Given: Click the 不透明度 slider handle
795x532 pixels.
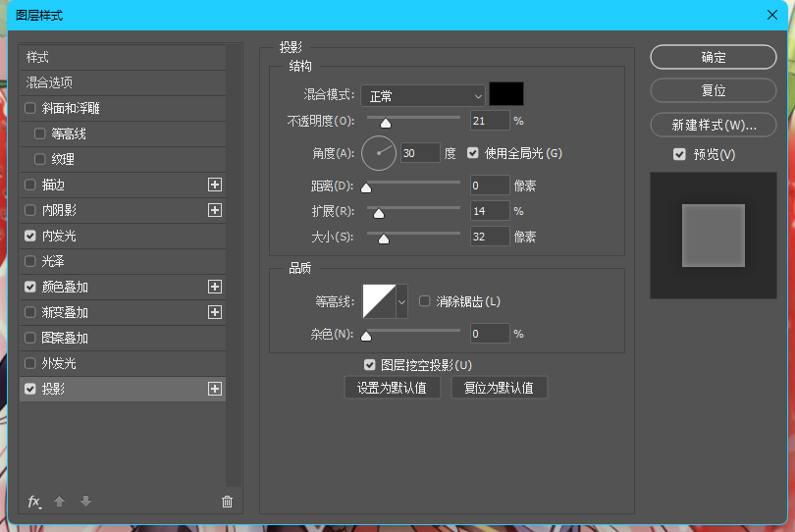Looking at the screenshot, I should click(386, 123).
